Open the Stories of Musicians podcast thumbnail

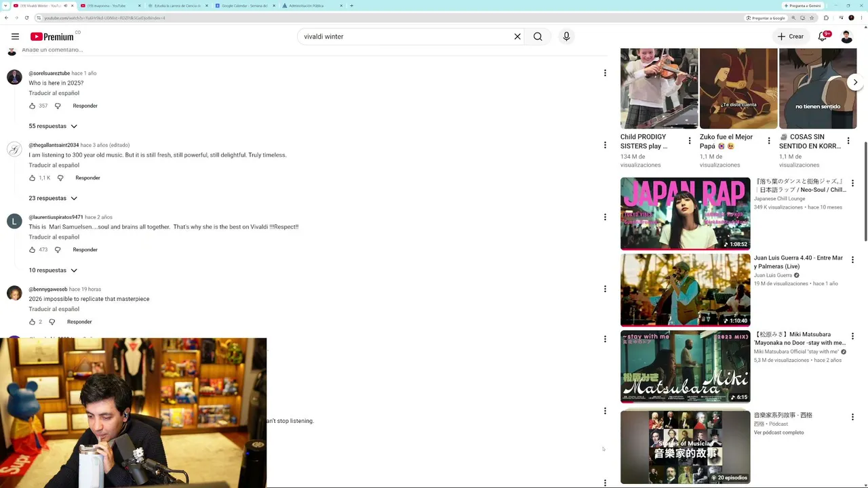point(685,447)
